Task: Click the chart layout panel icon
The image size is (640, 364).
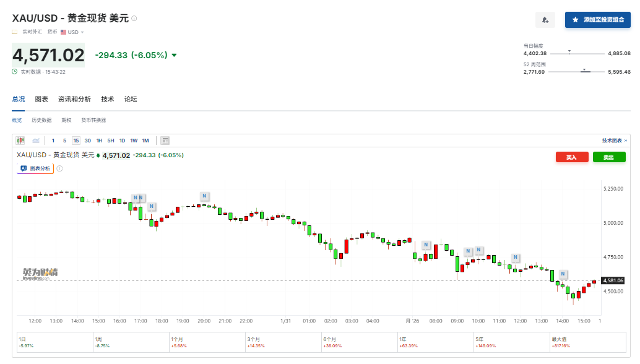Action: coord(165,141)
